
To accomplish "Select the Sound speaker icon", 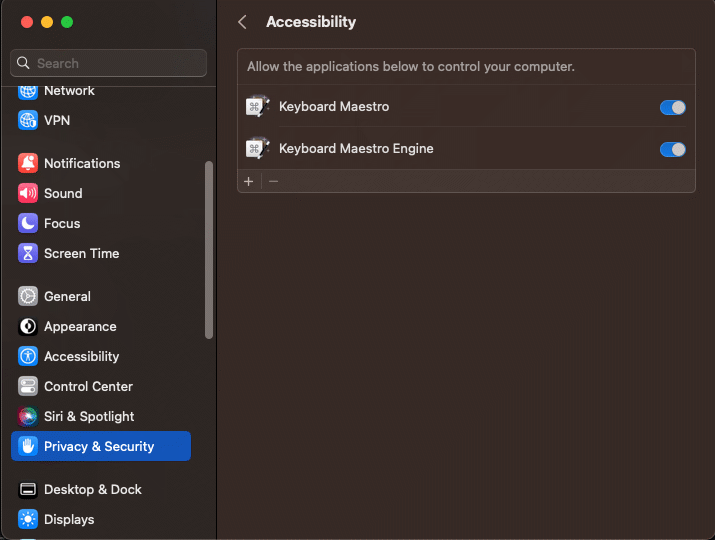I will coord(28,193).
